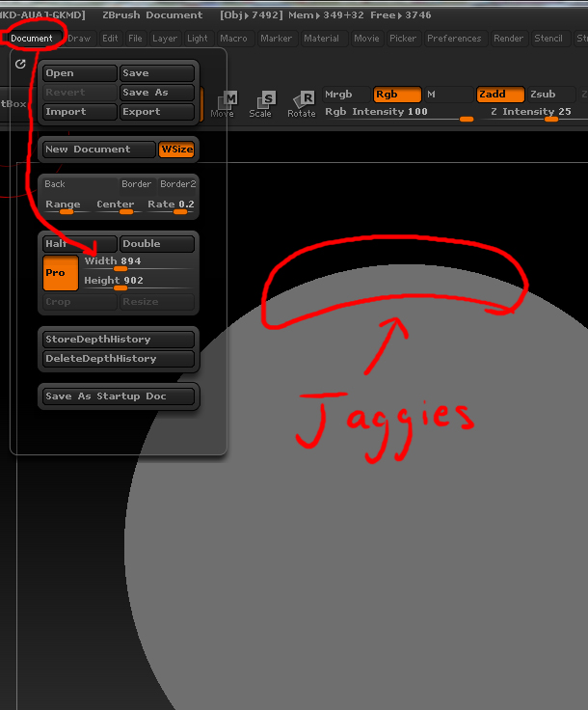This screenshot has width=588, height=710.
Task: Open the Stencil menu
Action: [548, 39]
